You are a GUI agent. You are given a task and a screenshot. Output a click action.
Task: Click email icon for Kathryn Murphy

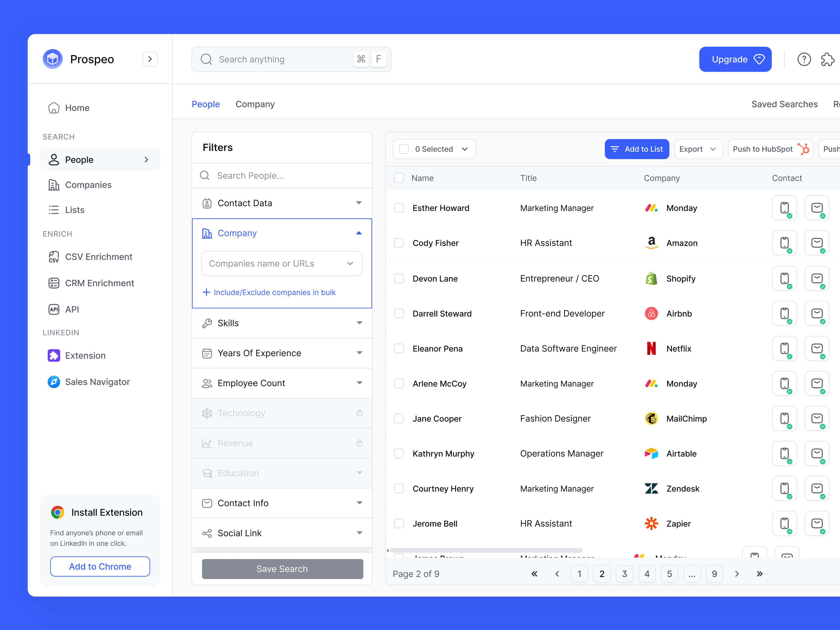(817, 453)
